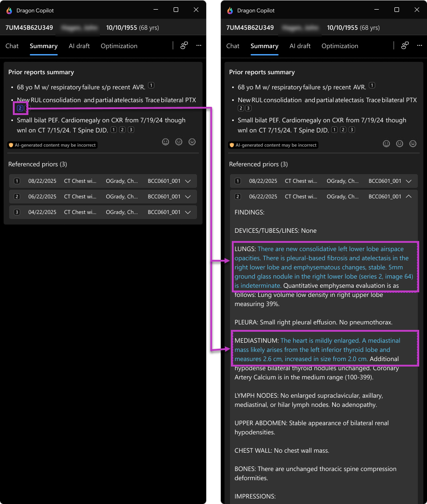Screen dimensions: 427x504
Task: Give positive feedback with the happy face icon
Action: coord(165,142)
